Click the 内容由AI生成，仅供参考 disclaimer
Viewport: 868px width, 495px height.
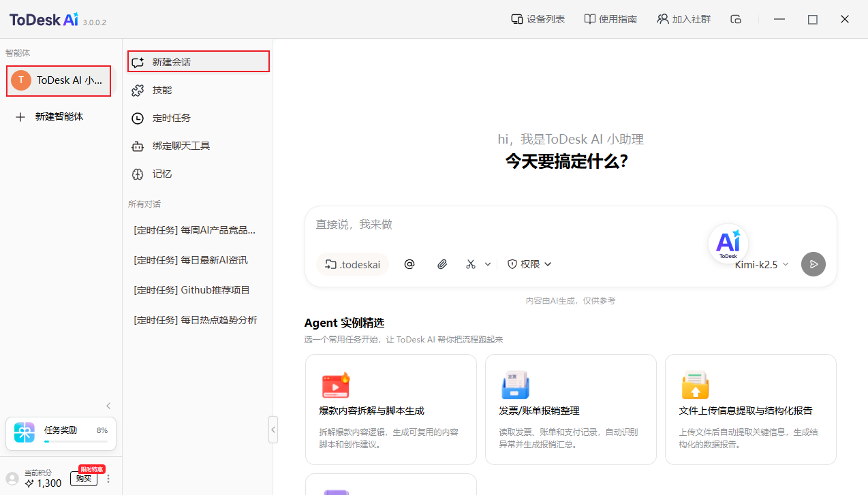click(570, 300)
